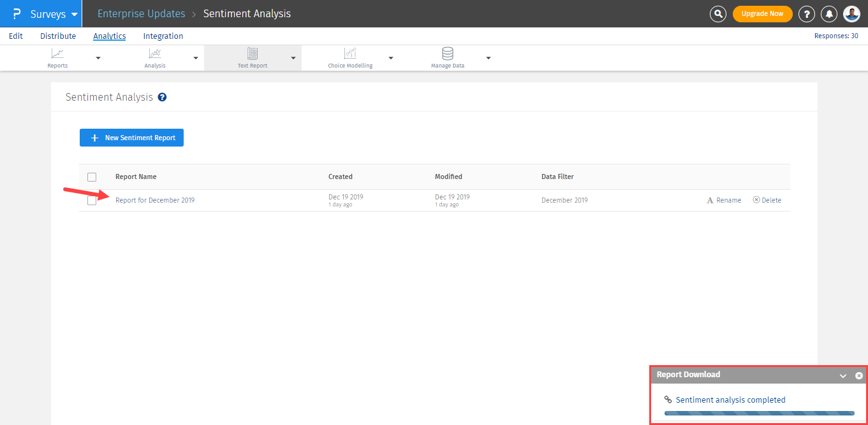Click the sentiment analysis progress bar
This screenshot has height=425, width=868.
759,413
